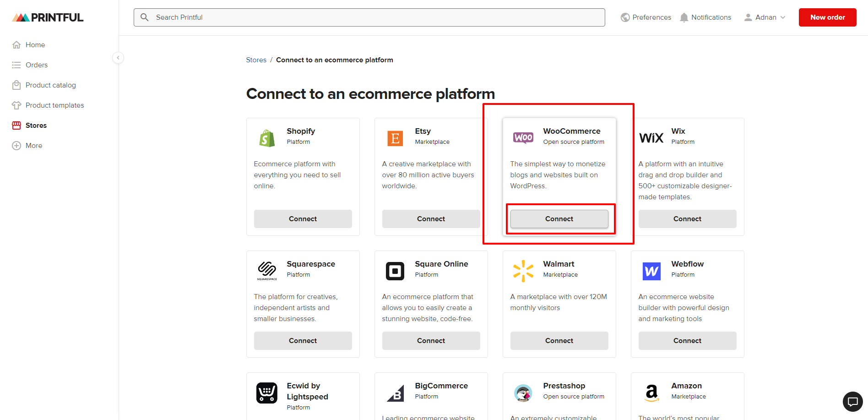Click the Amazon logo icon
Viewport: 868px width, 420px height.
click(651, 393)
